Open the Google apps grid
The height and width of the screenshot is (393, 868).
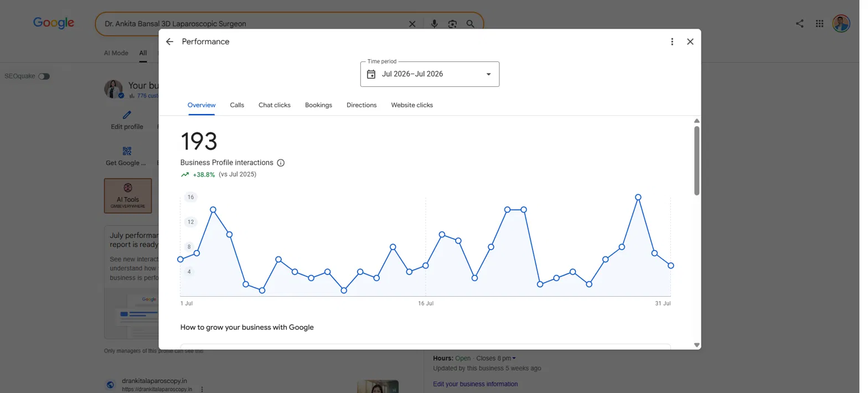point(820,24)
